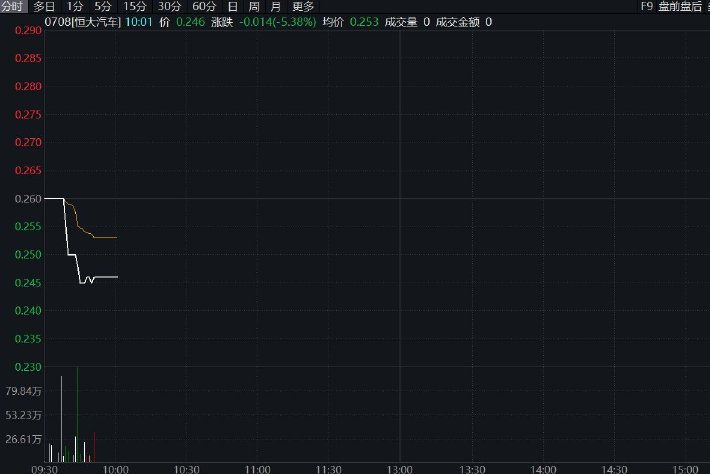Click the 15:00 time axis label

tap(686, 469)
